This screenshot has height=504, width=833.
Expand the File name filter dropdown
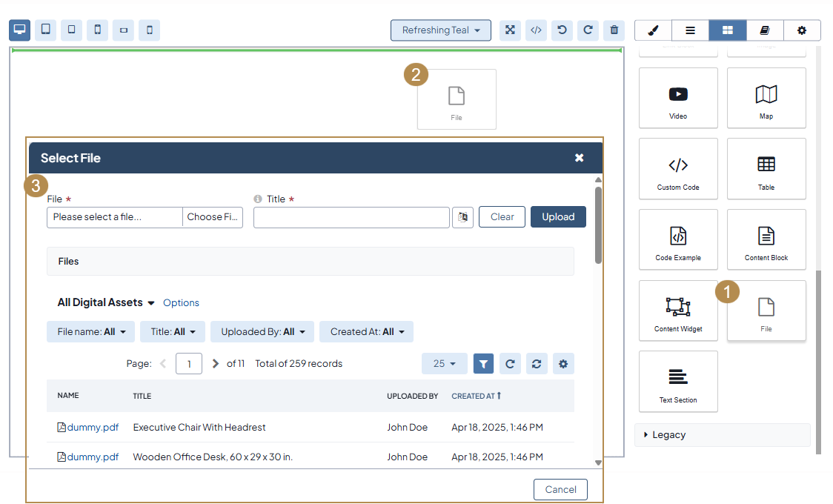pyautogui.click(x=91, y=332)
